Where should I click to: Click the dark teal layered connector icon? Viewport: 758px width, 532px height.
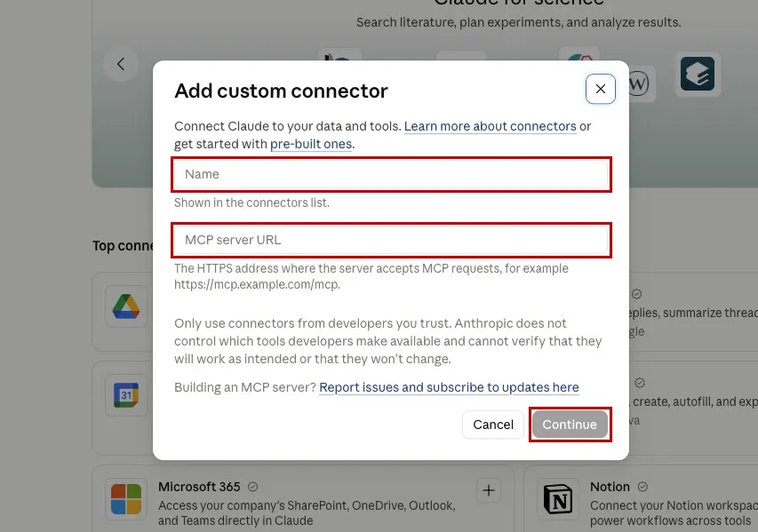(697, 74)
